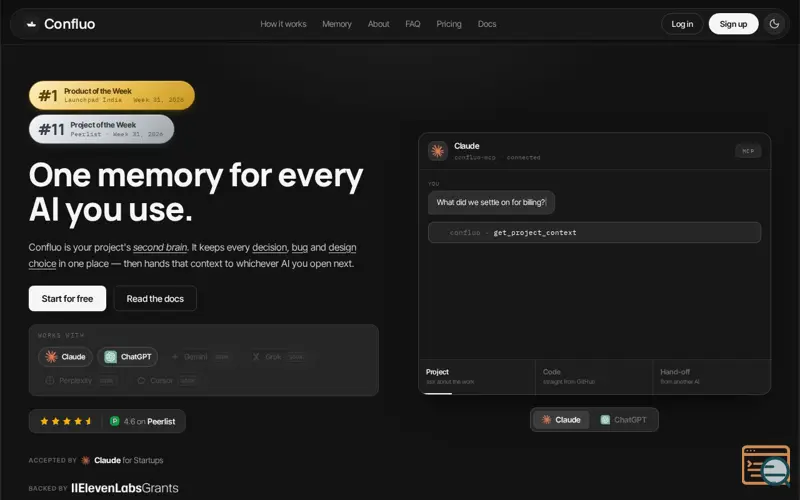Viewport: 800px width, 500px height.
Task: Click Claude for Startups text
Action: point(129,460)
